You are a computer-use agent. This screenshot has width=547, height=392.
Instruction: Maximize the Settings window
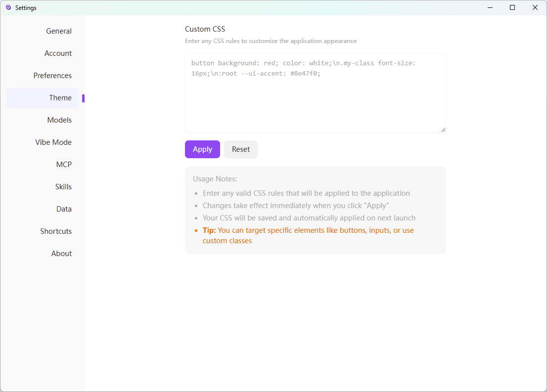[512, 7]
